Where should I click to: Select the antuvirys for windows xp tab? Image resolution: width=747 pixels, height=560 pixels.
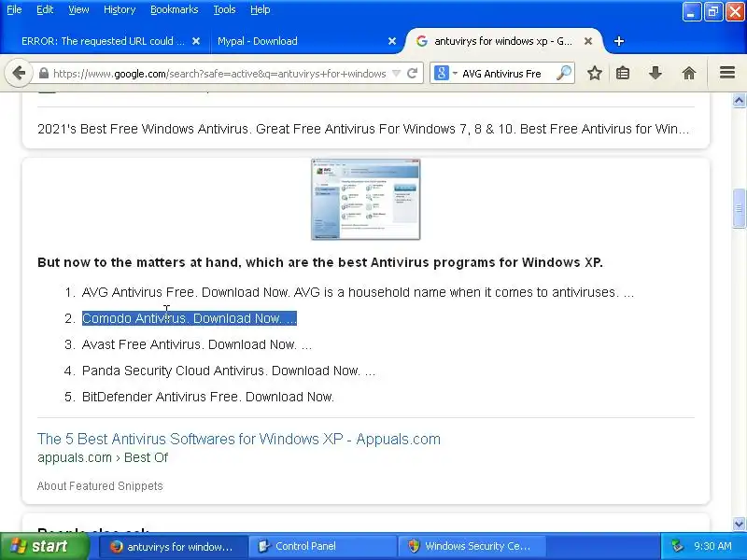pyautogui.click(x=503, y=41)
